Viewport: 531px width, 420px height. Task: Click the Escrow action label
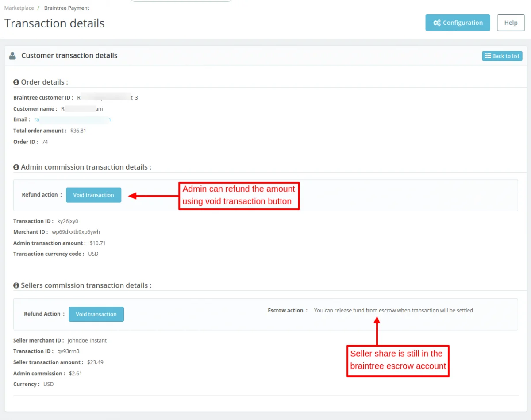click(288, 311)
